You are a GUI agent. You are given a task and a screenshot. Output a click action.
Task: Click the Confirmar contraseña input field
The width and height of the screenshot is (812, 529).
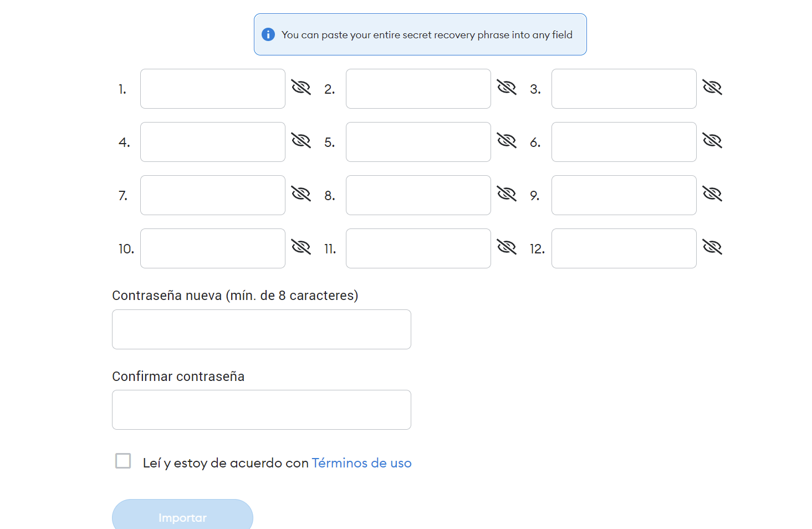(262, 410)
